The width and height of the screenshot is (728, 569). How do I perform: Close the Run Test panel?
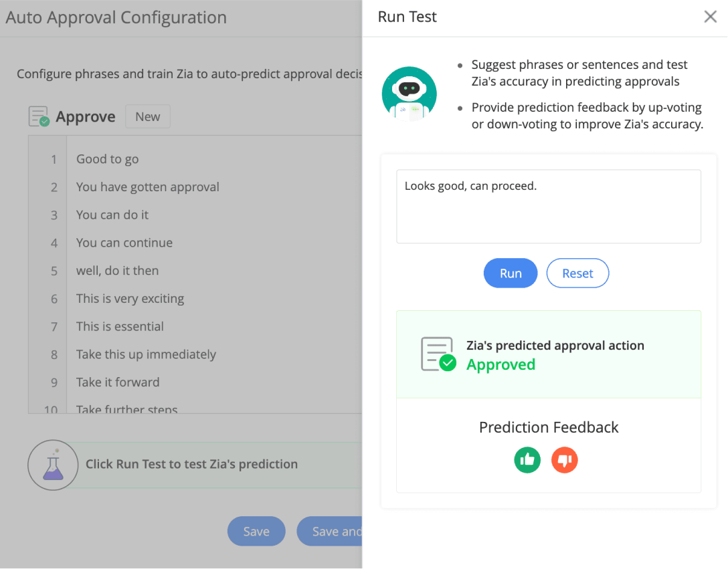(x=711, y=17)
